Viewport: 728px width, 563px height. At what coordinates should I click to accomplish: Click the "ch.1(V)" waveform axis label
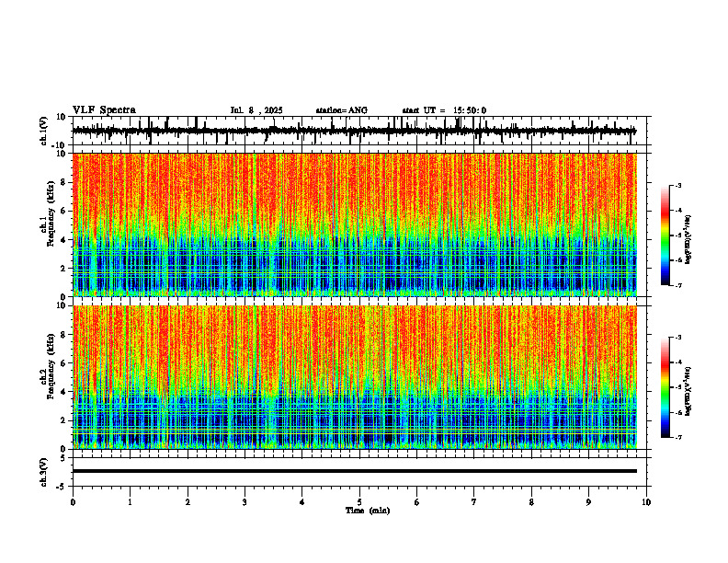[x=44, y=131]
